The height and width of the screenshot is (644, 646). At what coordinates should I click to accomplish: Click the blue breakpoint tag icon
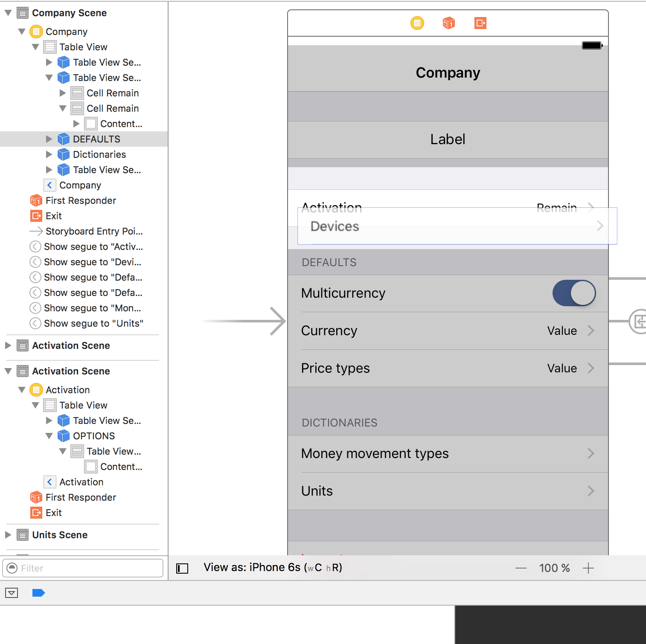(x=38, y=593)
